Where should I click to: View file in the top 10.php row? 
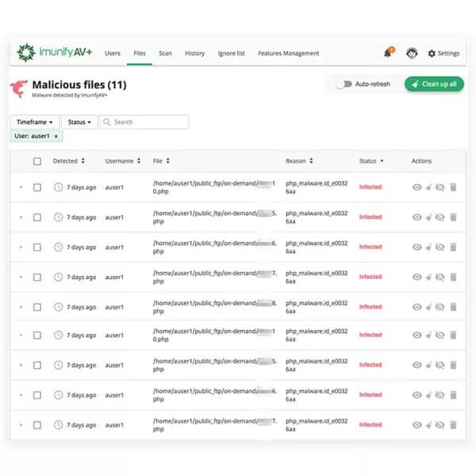416,187
